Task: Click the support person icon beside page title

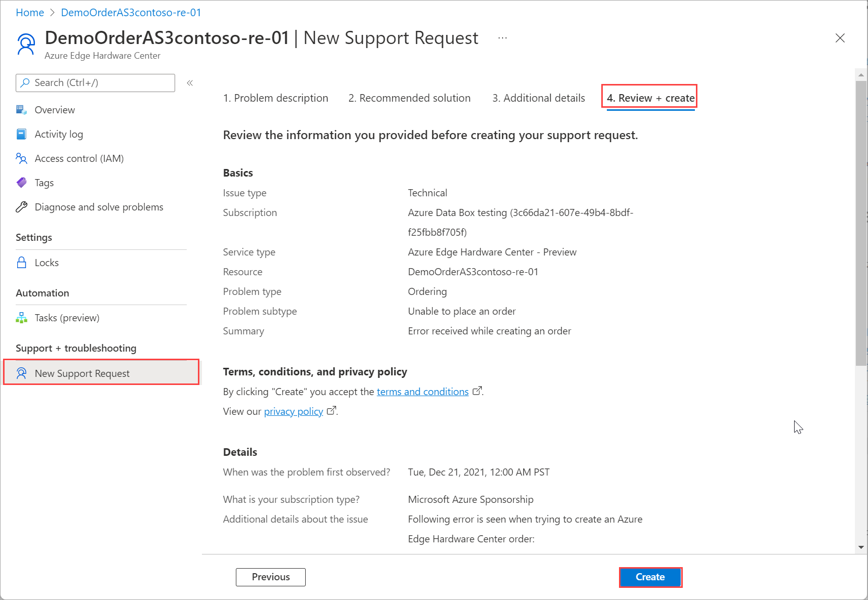Action: (26, 44)
